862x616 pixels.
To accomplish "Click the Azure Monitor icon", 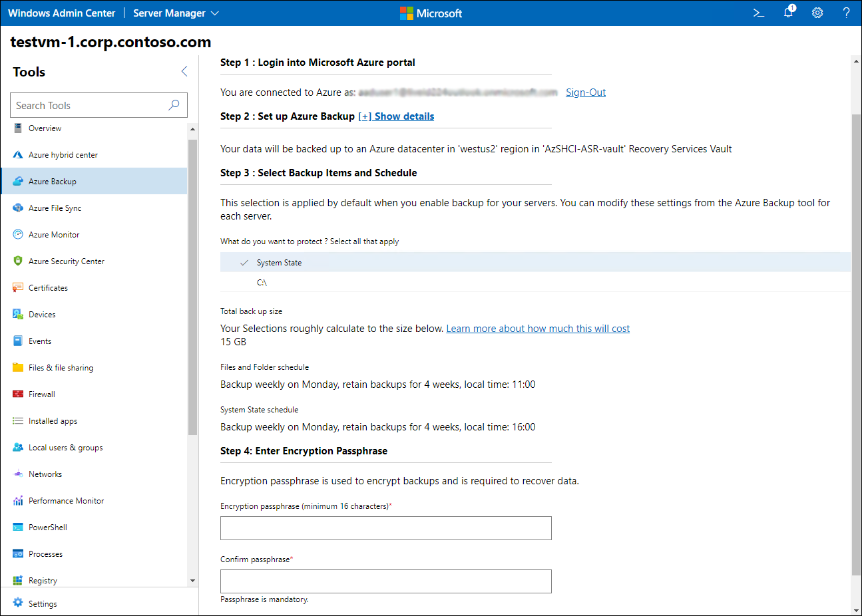I will click(x=18, y=235).
